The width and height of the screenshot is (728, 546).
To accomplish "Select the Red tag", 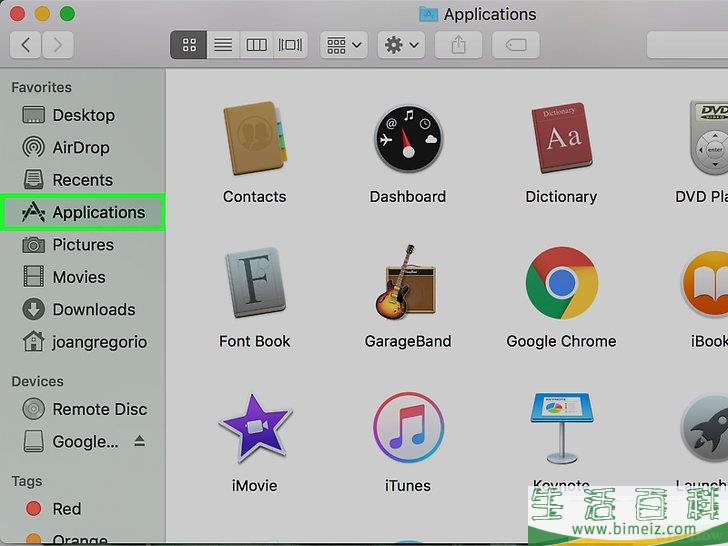I will [x=83, y=509].
